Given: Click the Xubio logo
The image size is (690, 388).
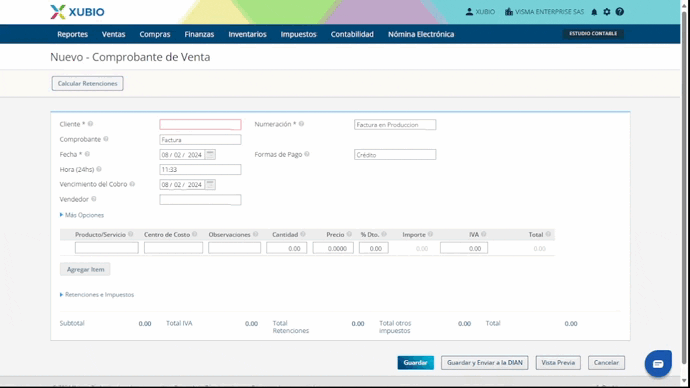Looking at the screenshot, I should (x=77, y=12).
